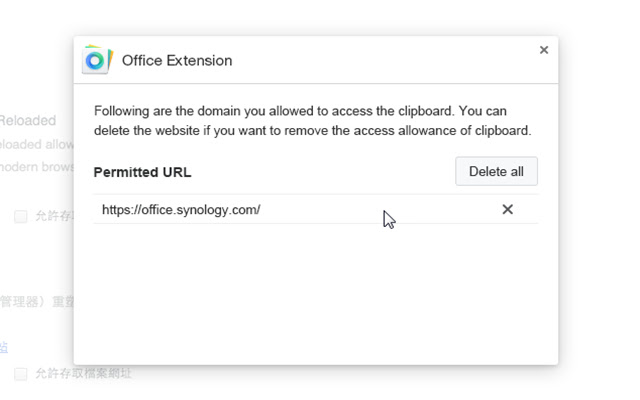The image size is (640, 400).
Task: Click the empty white area below the URL list
Action: click(x=315, y=290)
